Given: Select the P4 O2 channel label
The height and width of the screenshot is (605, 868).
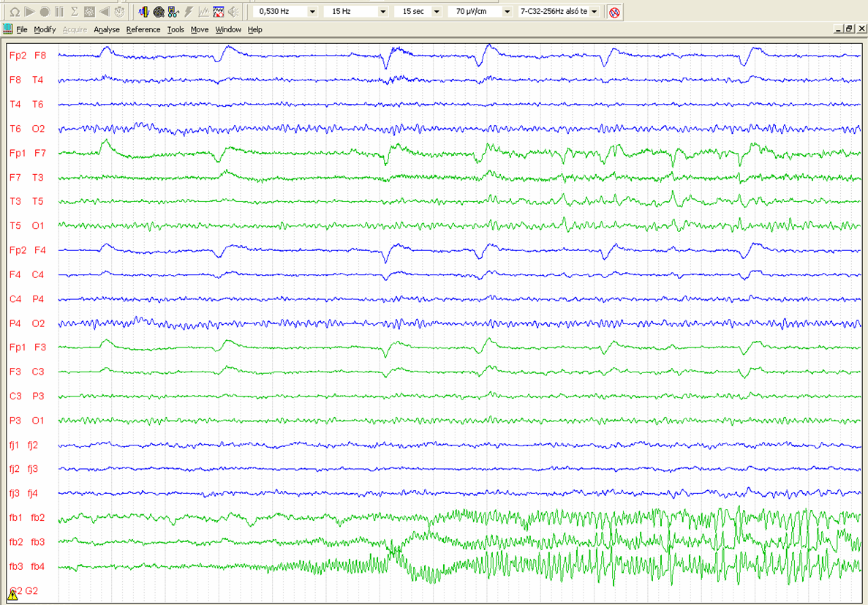Looking at the screenshot, I should [x=26, y=323].
